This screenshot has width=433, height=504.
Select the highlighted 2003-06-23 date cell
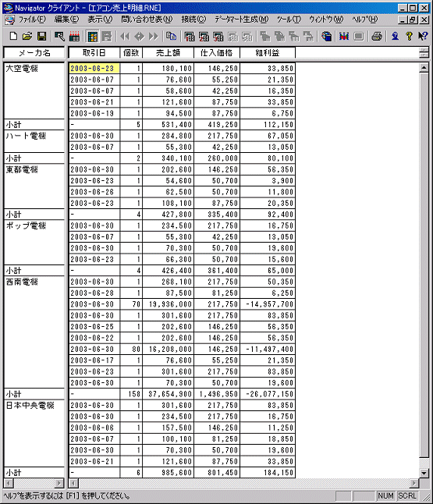[94, 69]
